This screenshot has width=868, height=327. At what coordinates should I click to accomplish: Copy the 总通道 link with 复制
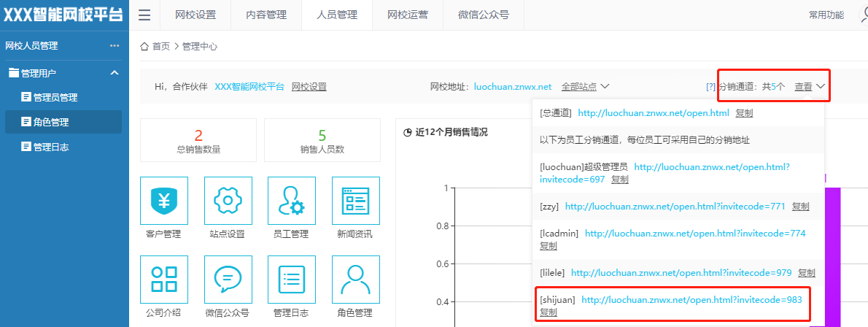(x=744, y=113)
